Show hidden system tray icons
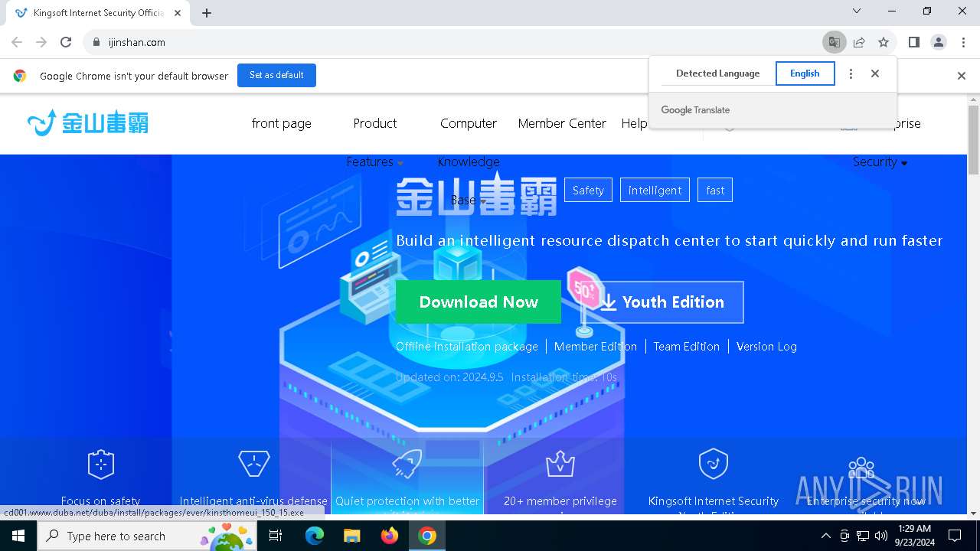 [825, 536]
